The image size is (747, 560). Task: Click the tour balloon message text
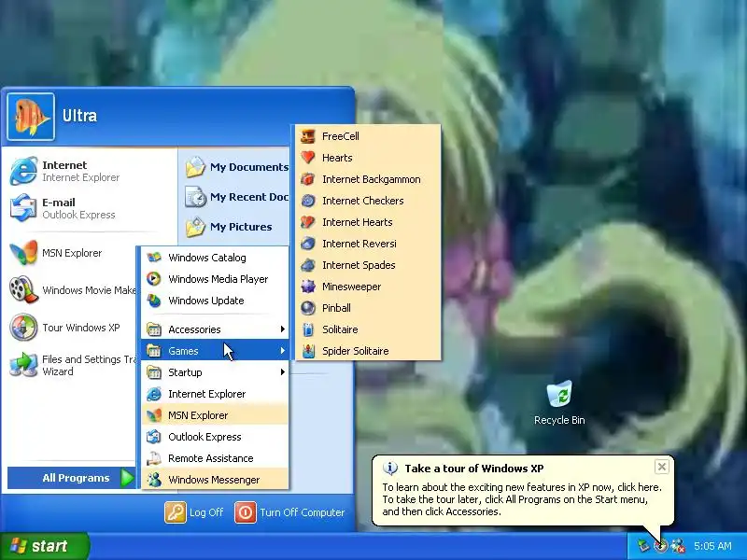point(522,499)
